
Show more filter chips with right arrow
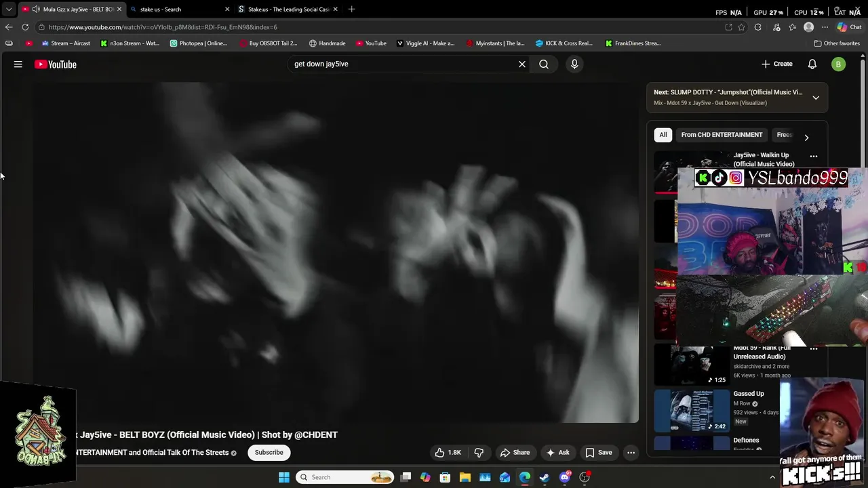click(x=806, y=138)
